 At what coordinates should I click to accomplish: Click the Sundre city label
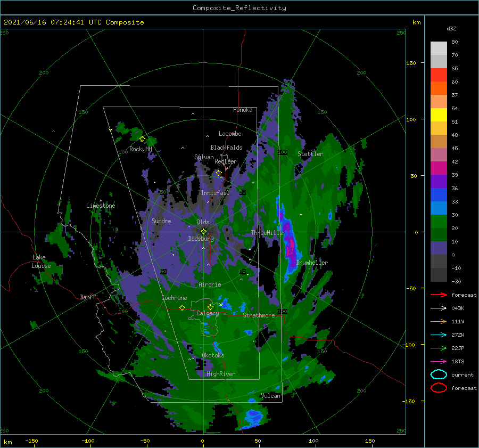tap(161, 221)
